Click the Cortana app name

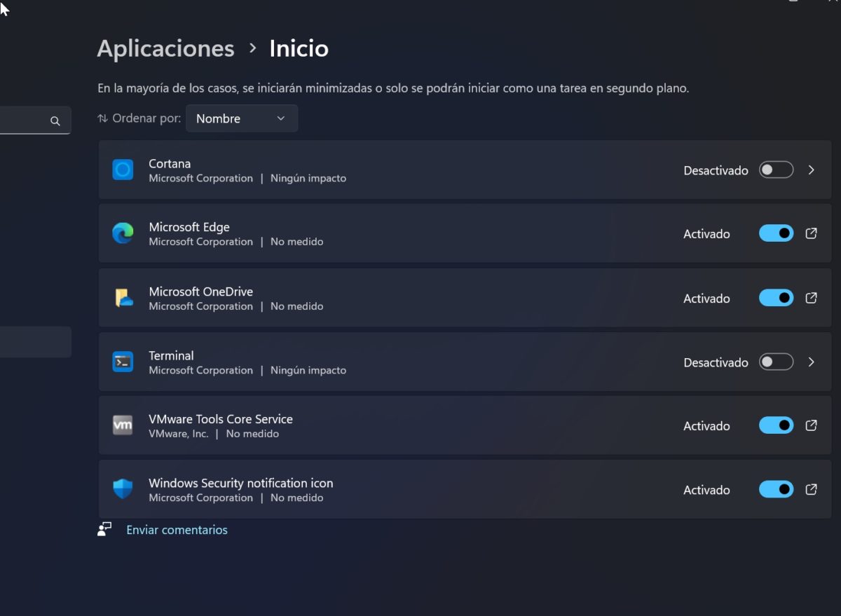click(170, 163)
